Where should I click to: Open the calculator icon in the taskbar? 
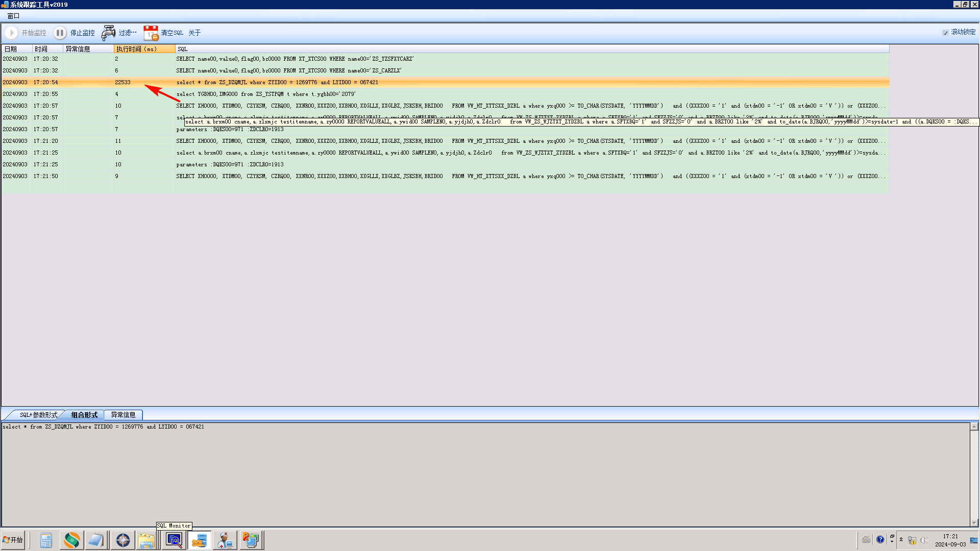(46, 540)
